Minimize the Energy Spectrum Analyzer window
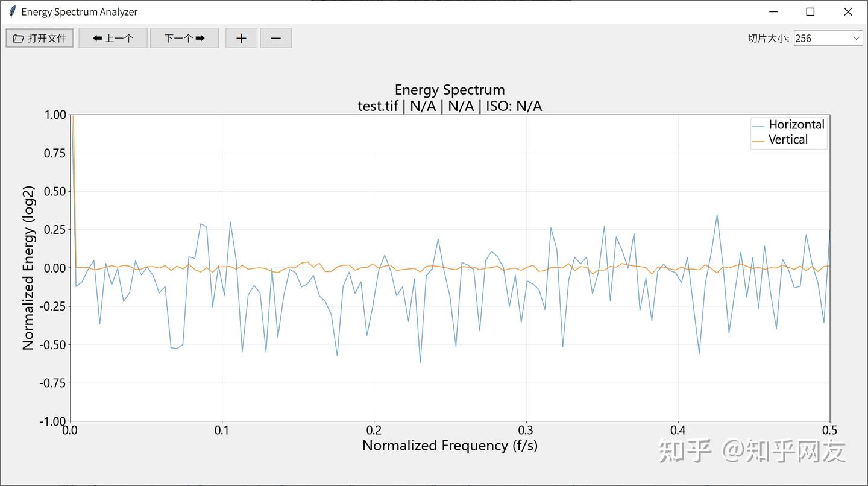Viewport: 868px width, 486px height. pyautogui.click(x=774, y=11)
